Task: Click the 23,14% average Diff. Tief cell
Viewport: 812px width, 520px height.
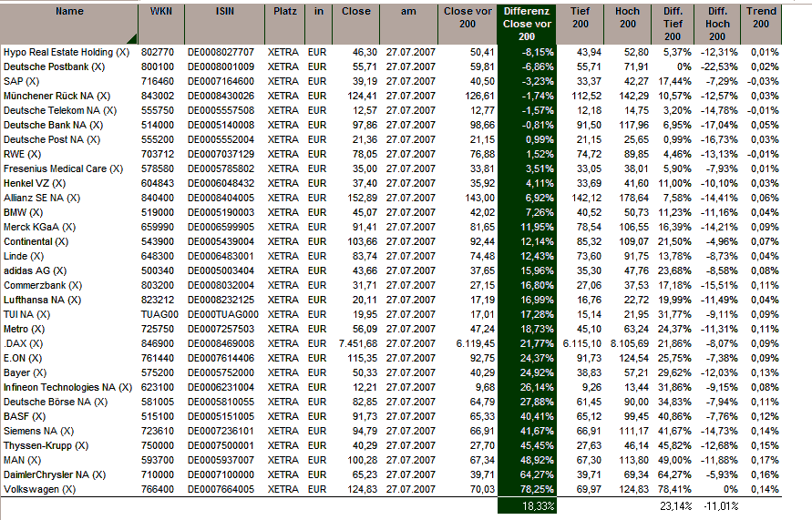Action: tap(675, 506)
